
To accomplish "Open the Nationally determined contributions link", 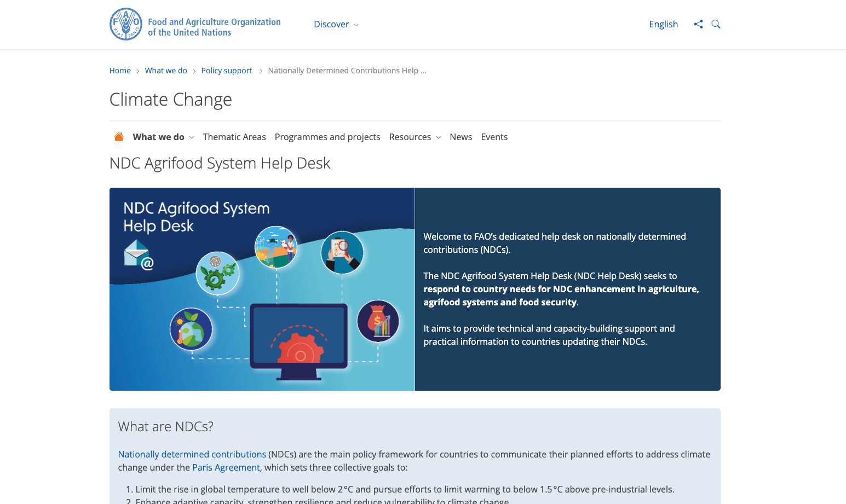I will pyautogui.click(x=192, y=454).
